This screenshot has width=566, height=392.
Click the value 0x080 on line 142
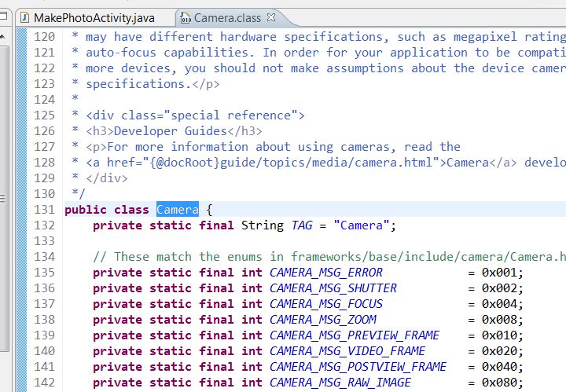click(x=500, y=383)
